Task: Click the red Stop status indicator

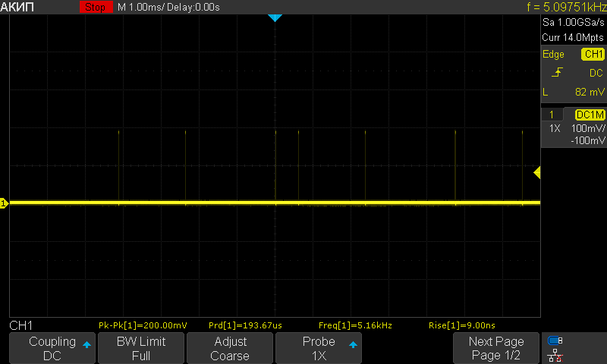Action: (96, 7)
